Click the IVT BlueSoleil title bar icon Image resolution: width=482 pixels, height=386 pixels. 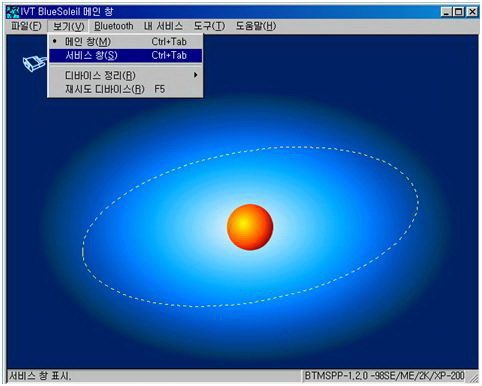tap(13, 12)
